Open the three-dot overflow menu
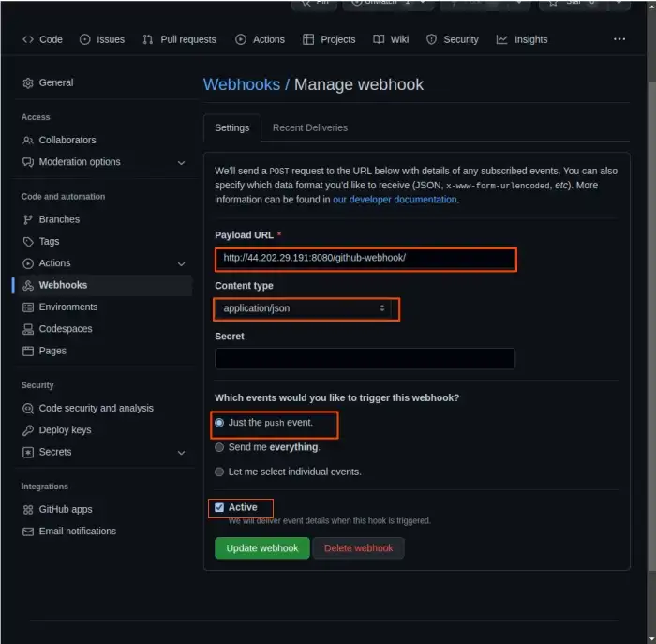Image resolution: width=656 pixels, height=644 pixels. click(x=619, y=39)
